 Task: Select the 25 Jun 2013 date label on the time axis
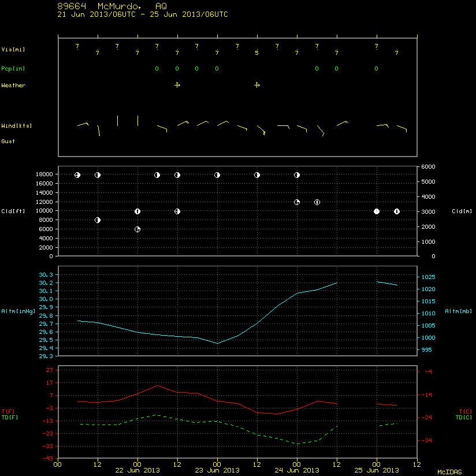click(x=377, y=471)
